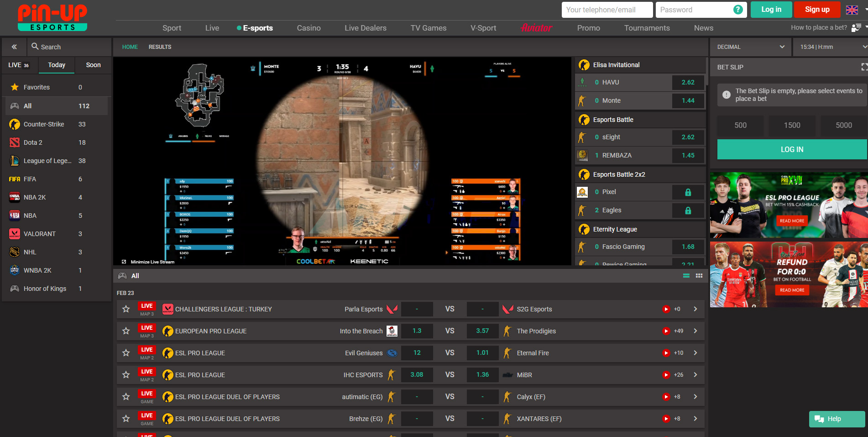Expand the IHC ESPORTS vs MiBR chevron
The width and height of the screenshot is (868, 437).
point(695,375)
